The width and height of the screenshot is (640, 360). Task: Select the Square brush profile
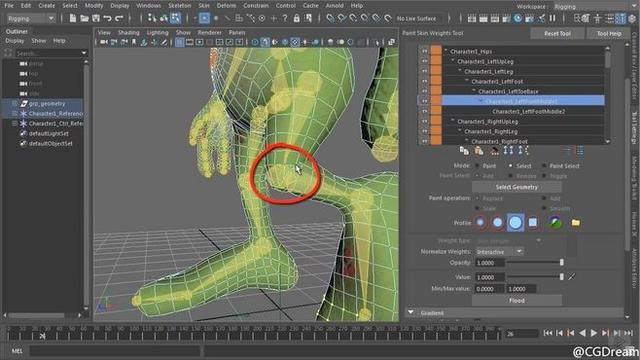pos(533,222)
